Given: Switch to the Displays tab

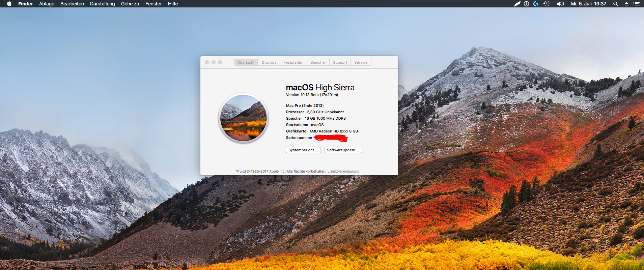Looking at the screenshot, I should pos(269,62).
